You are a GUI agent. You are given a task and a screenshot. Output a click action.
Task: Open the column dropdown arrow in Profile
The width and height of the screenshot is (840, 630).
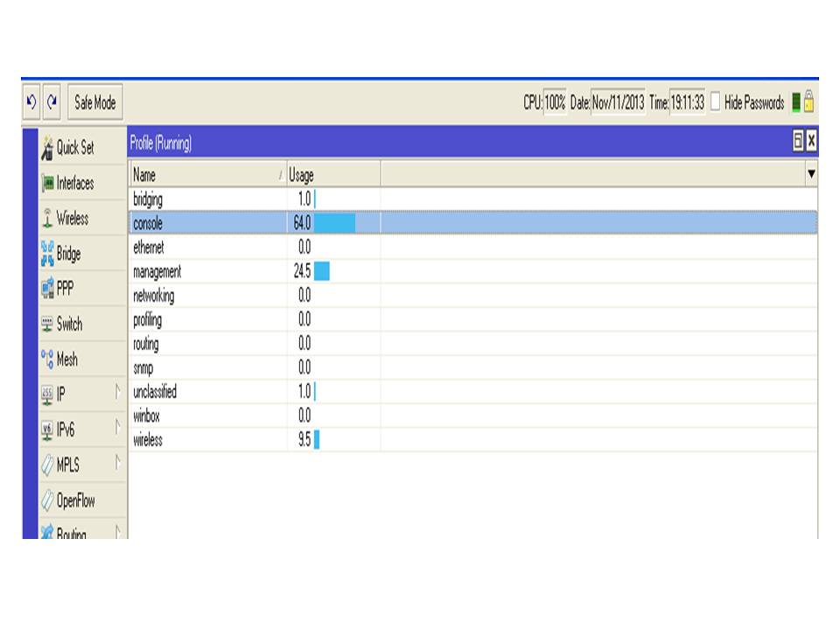(811, 174)
